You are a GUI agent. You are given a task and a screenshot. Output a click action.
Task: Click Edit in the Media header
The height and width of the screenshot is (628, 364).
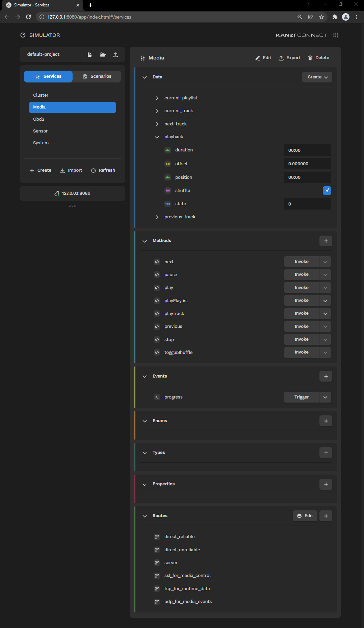tap(263, 58)
